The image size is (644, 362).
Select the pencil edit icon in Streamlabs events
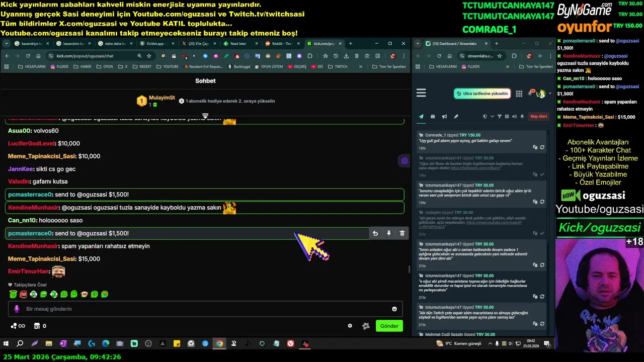coord(456,117)
